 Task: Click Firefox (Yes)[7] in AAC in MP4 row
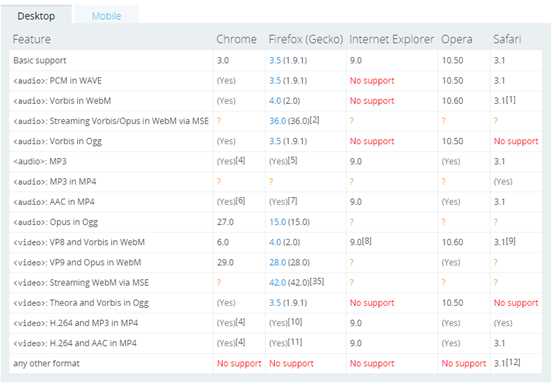[283, 201]
